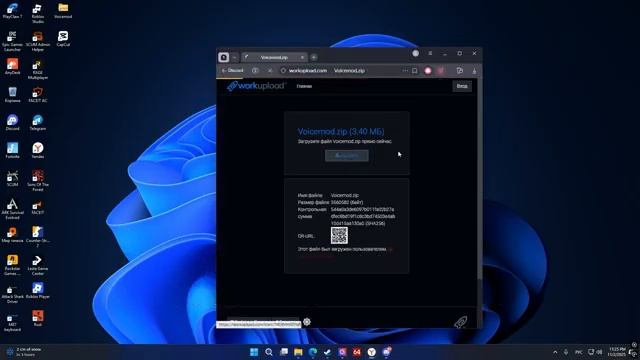Open Microsoft Edge from the taskbar

[x=313, y=352]
